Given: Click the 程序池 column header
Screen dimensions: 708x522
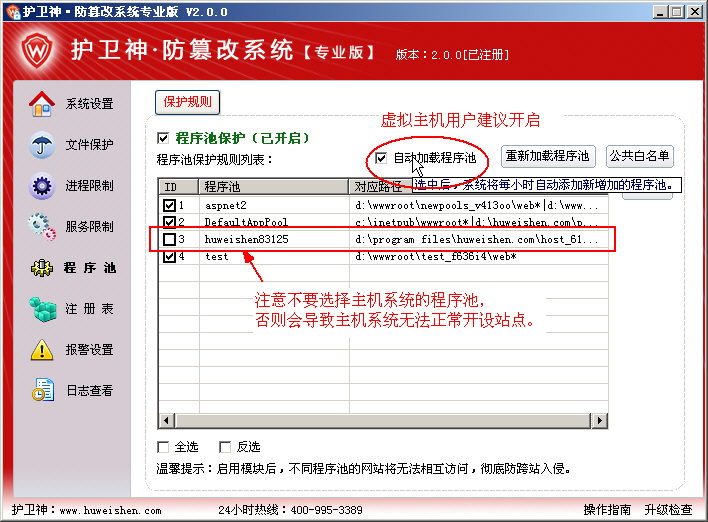Looking at the screenshot, I should point(274,186).
